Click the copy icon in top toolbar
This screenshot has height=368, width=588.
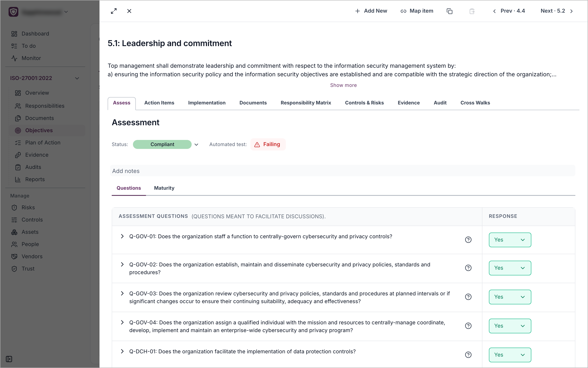pyautogui.click(x=449, y=11)
